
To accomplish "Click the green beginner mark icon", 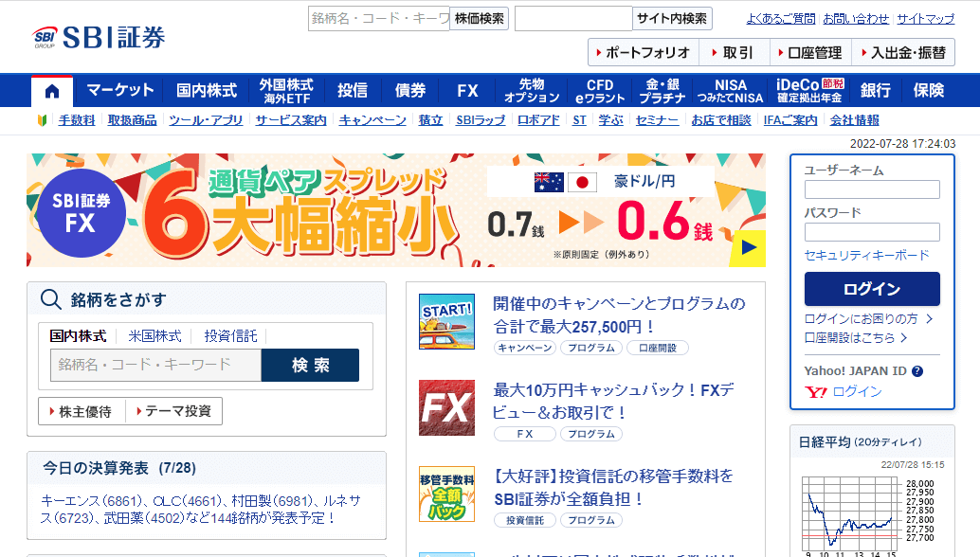I will point(43,120).
